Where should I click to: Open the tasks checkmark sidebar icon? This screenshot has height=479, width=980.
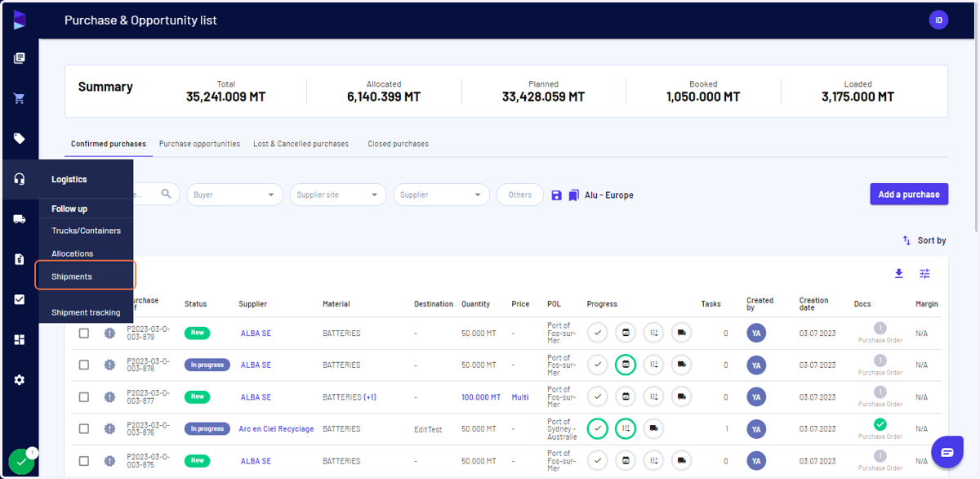[x=20, y=299]
